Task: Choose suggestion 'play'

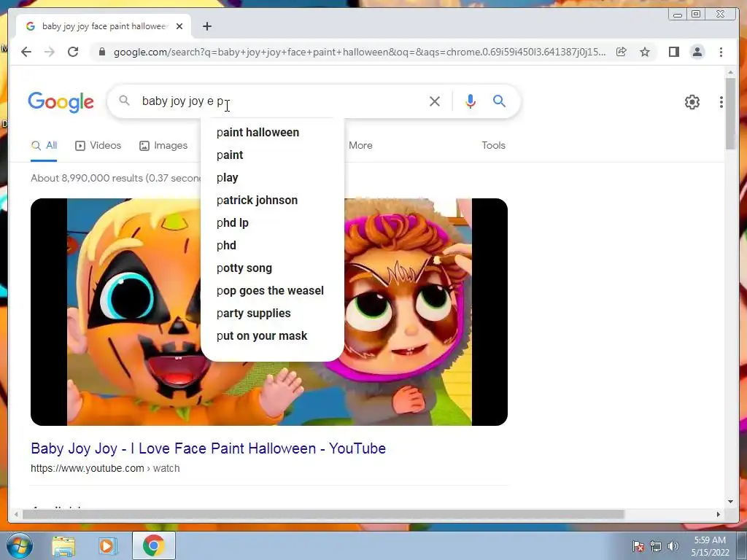Action: tap(272, 178)
